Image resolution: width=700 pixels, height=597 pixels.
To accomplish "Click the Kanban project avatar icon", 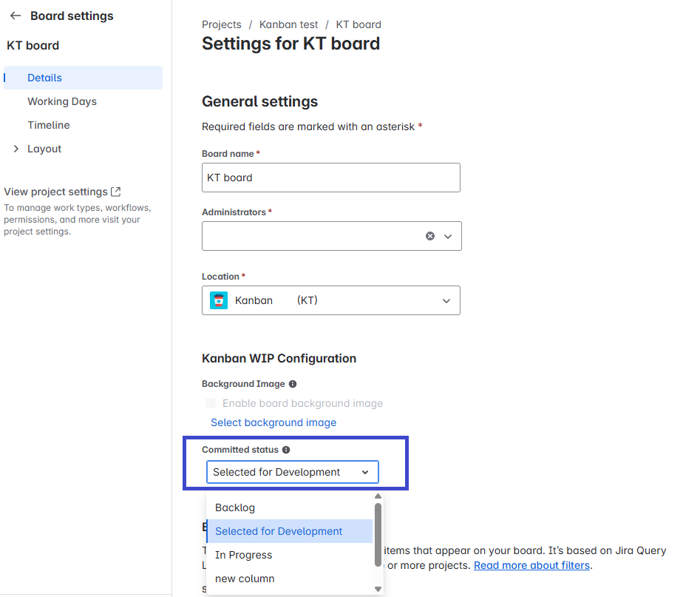I will click(x=219, y=300).
